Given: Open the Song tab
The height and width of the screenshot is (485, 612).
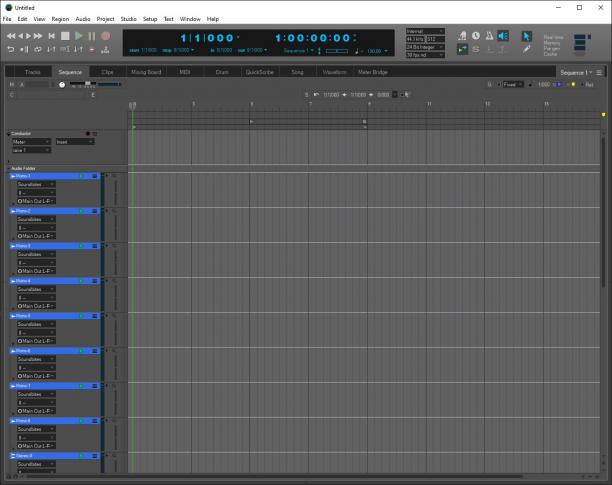Looking at the screenshot, I should click(x=297, y=72).
